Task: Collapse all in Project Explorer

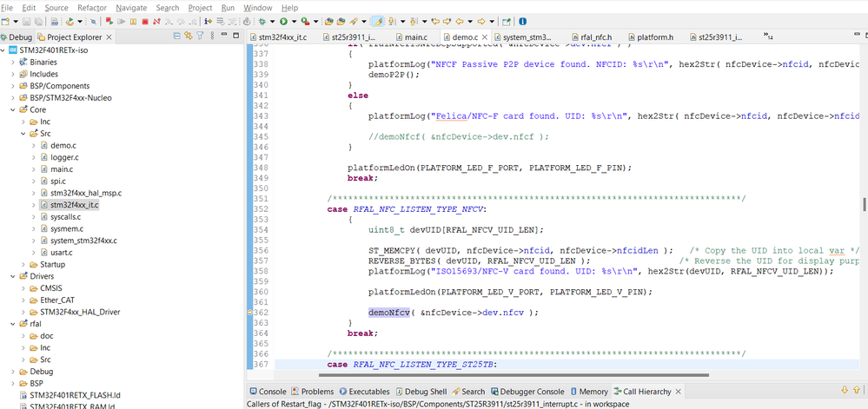Action: pos(177,36)
